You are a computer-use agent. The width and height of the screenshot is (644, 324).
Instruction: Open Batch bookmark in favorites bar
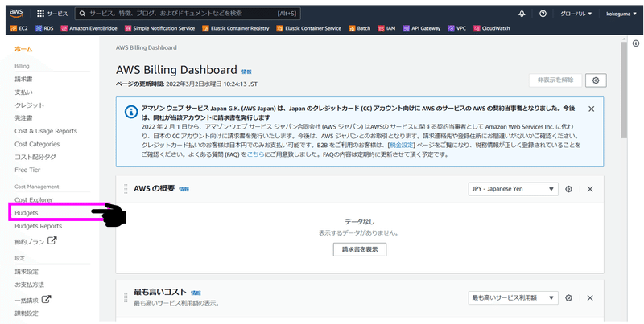[359, 28]
